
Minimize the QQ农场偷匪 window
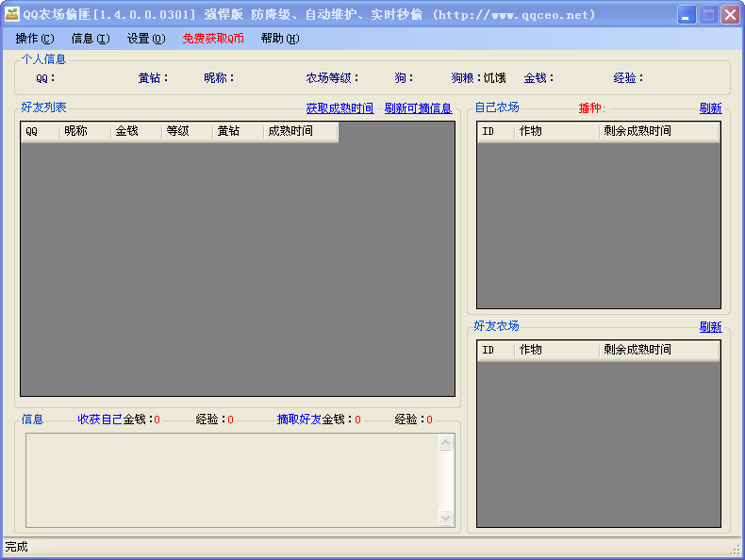[x=687, y=15]
